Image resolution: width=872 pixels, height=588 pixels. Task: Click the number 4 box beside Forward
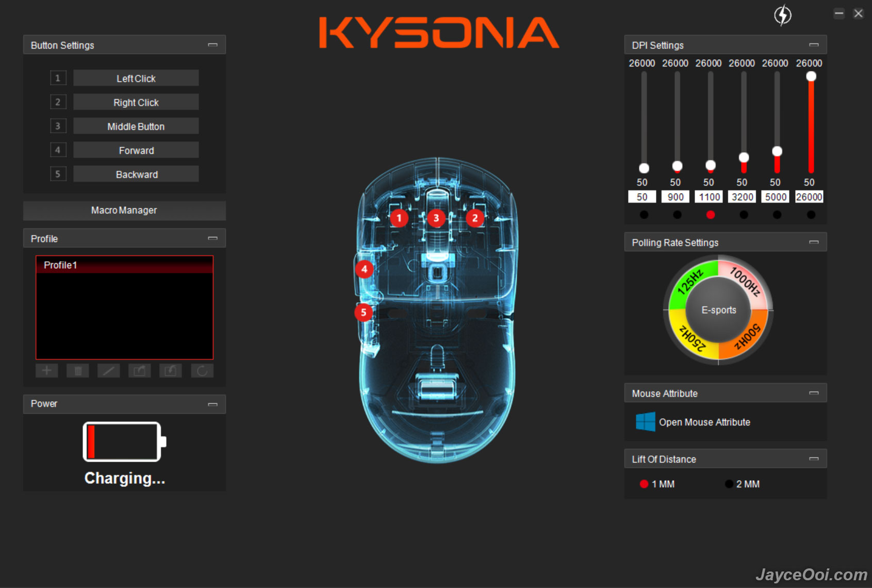point(58,150)
